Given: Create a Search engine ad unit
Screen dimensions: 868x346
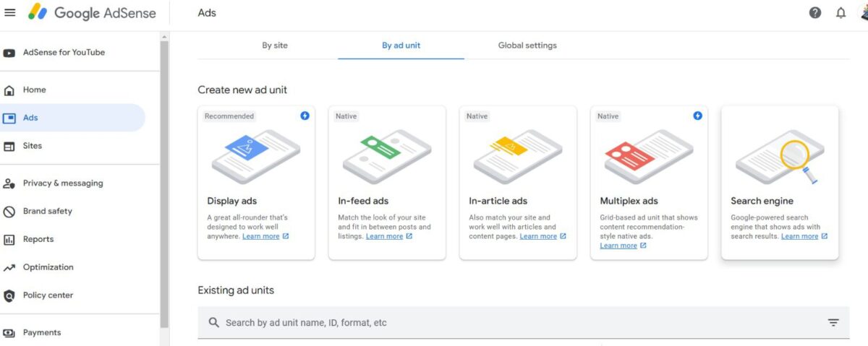Looking at the screenshot, I should tap(780, 183).
